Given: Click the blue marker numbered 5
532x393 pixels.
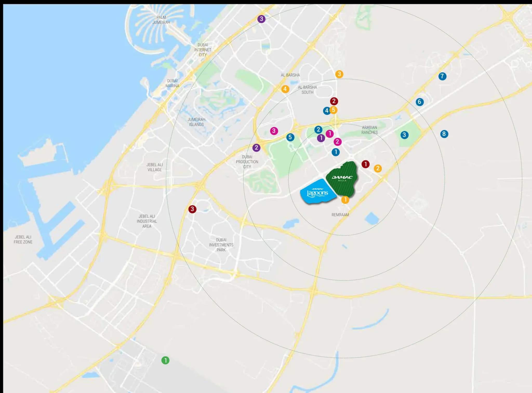Looking at the screenshot, I should (x=290, y=137).
